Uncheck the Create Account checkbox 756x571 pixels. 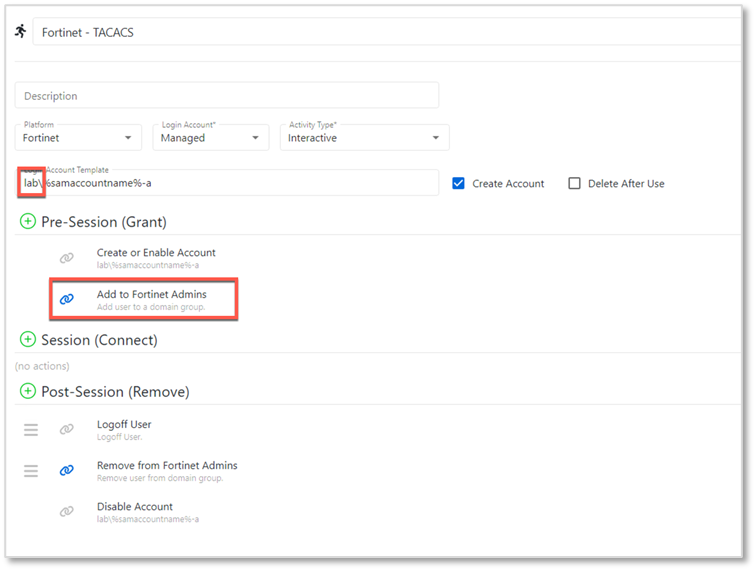click(459, 184)
